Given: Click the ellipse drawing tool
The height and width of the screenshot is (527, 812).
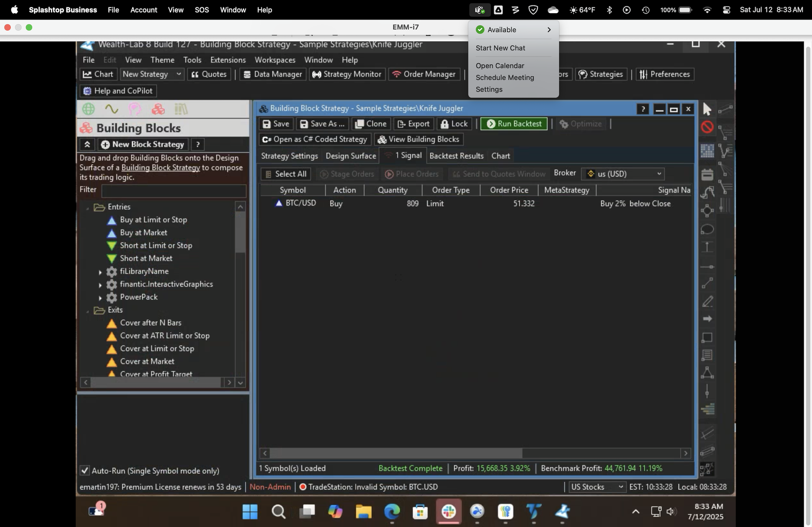Looking at the screenshot, I should pos(707,230).
